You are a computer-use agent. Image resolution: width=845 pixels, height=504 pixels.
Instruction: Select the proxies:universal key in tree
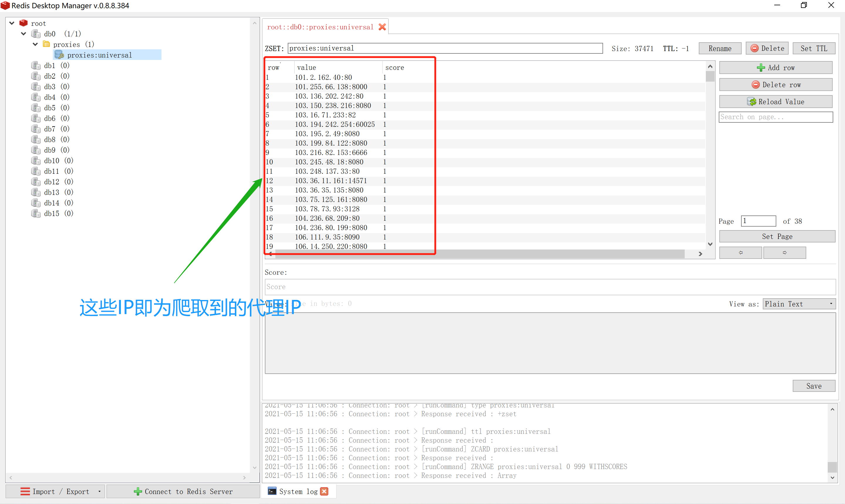tap(99, 55)
